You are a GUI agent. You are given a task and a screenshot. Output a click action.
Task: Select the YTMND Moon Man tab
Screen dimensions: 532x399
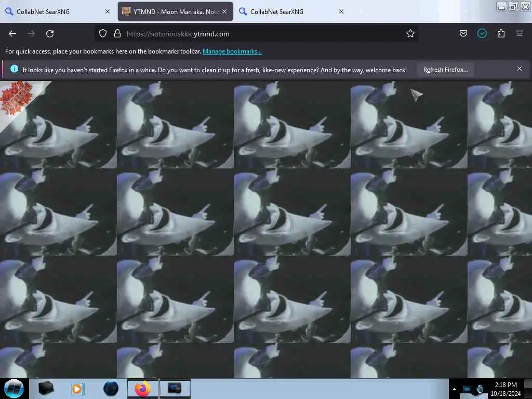click(175, 11)
